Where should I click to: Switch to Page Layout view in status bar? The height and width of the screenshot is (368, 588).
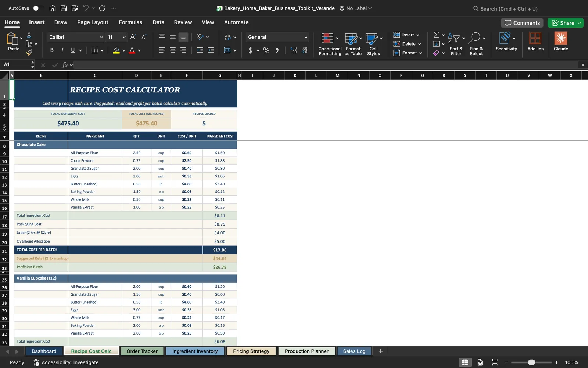[480, 362]
